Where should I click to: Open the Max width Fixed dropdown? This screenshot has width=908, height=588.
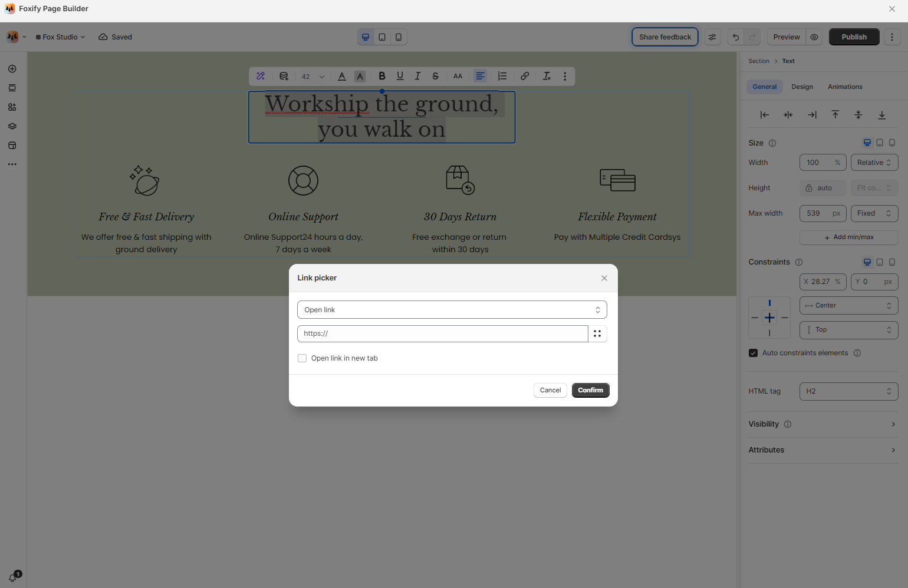tap(874, 213)
